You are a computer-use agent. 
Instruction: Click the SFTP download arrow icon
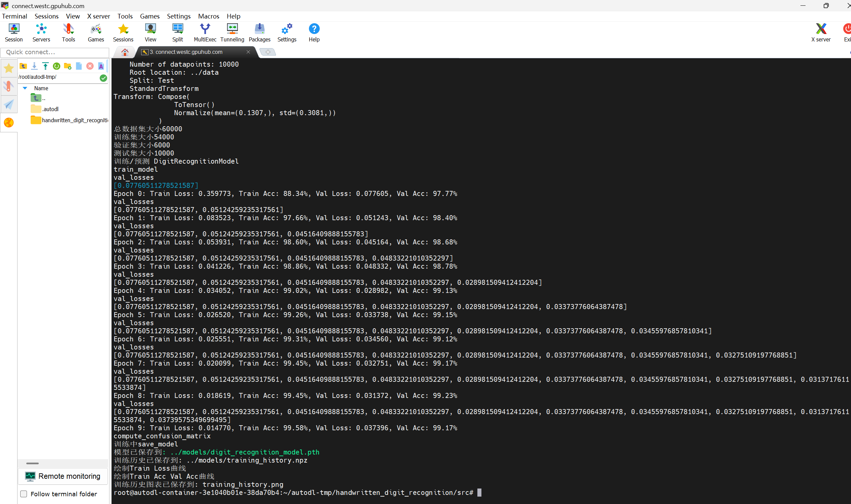(34, 66)
